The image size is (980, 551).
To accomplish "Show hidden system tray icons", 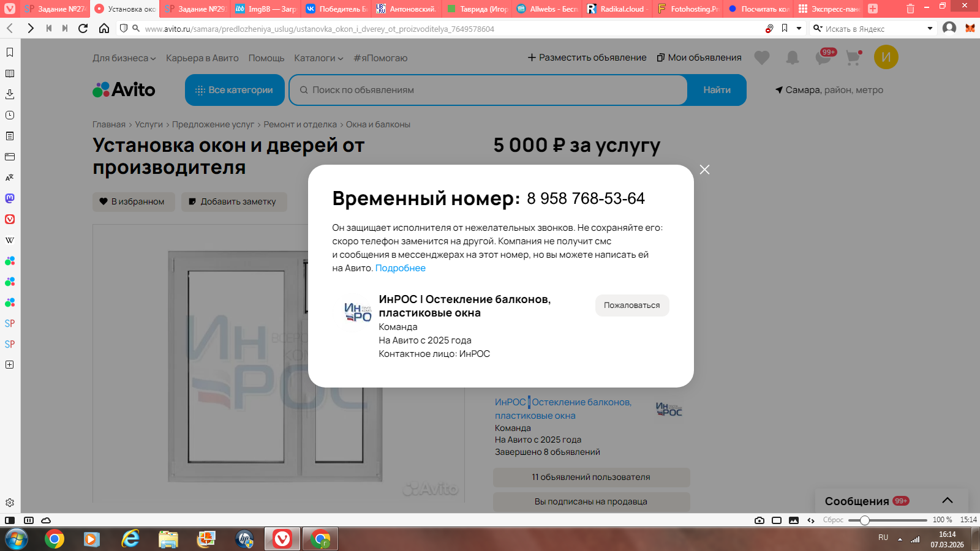I will (x=900, y=539).
